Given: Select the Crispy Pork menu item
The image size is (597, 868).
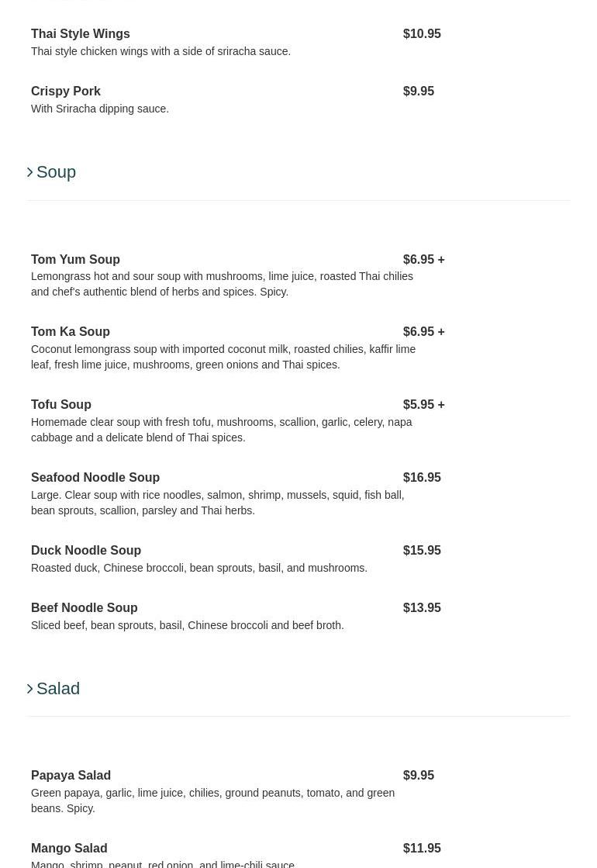Looking at the screenshot, I should (66, 92).
